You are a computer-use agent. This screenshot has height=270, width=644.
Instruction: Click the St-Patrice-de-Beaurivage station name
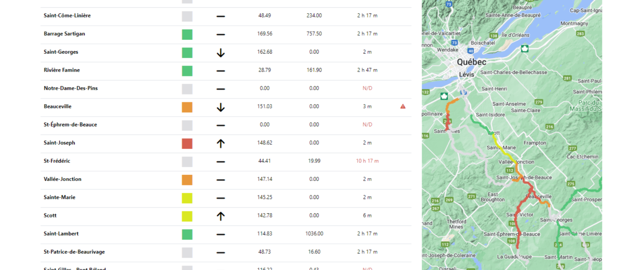coord(74,252)
